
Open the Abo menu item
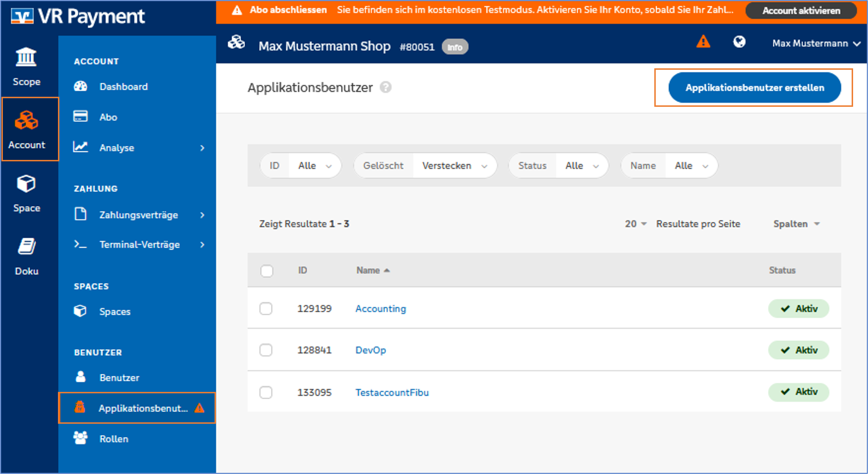pos(137,117)
